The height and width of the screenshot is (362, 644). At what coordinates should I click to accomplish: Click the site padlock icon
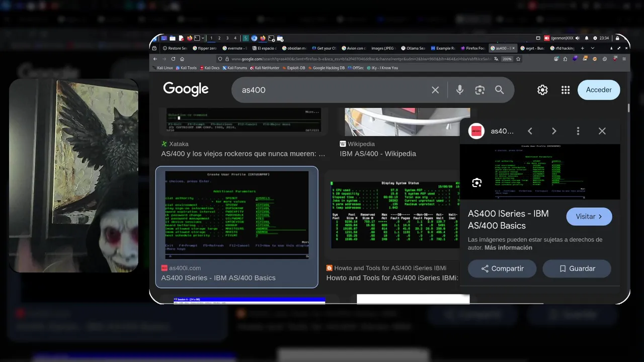click(x=227, y=59)
